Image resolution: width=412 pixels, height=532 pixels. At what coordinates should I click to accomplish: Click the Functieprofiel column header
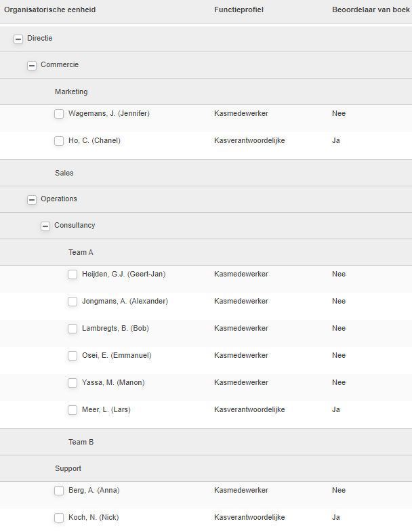point(239,10)
